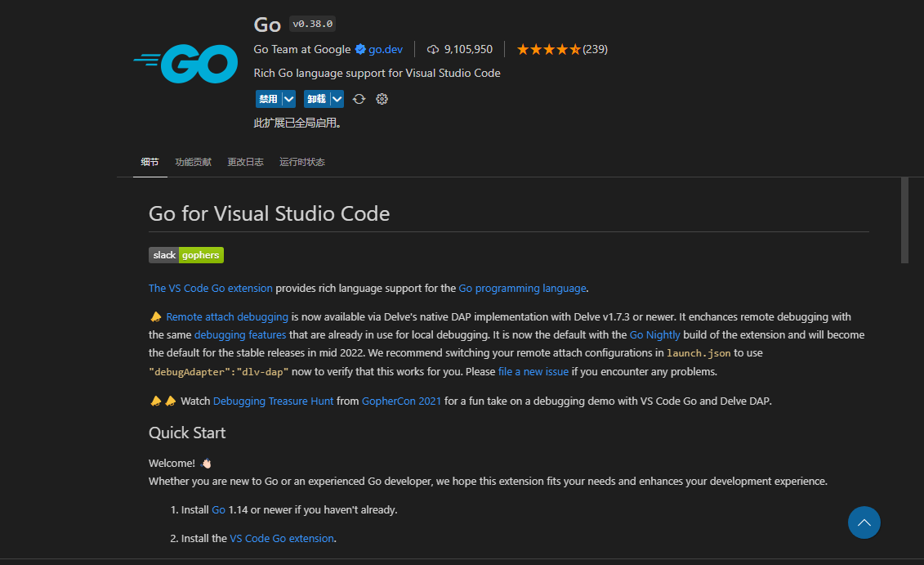Open the extension sync icon next to uninstall
This screenshot has height=565, width=924.
tap(359, 98)
